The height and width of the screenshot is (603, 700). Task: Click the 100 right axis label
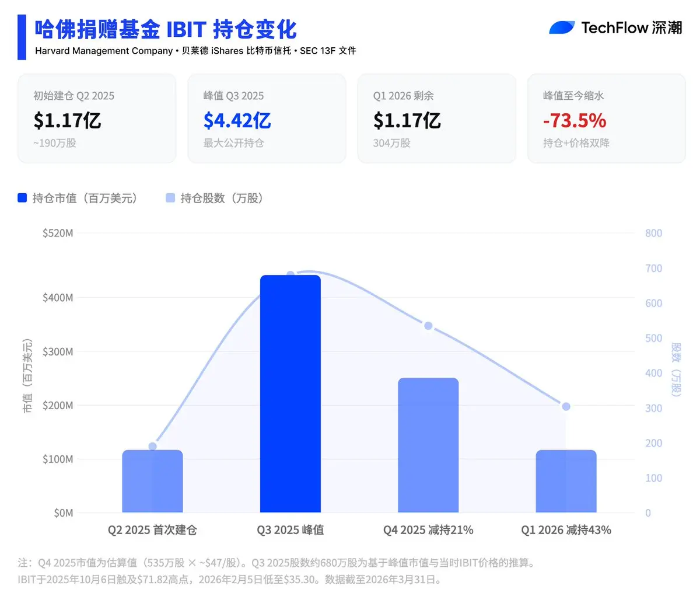653,478
